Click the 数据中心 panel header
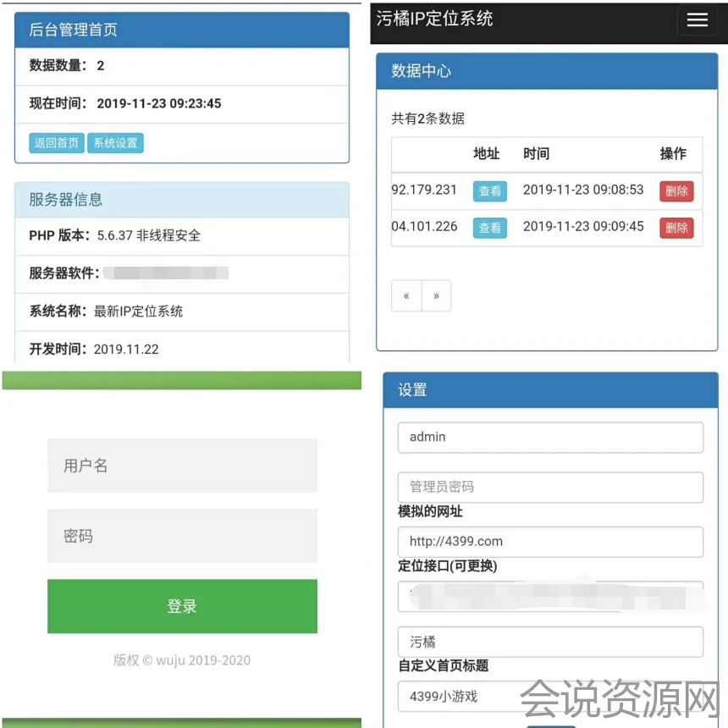The height and width of the screenshot is (728, 728). point(547,72)
